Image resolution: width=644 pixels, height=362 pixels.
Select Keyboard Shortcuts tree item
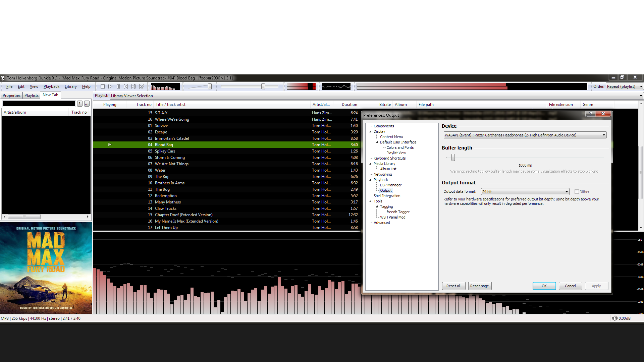389,158
